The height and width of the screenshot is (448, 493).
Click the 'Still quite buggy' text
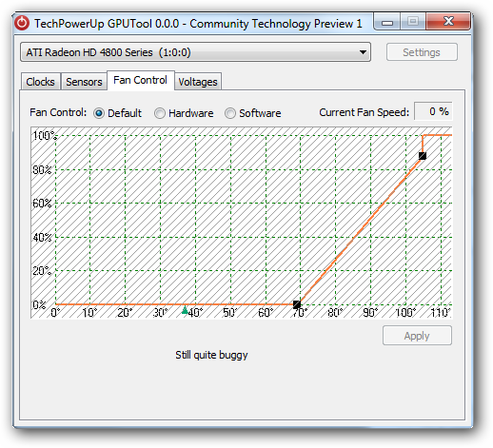(x=211, y=355)
